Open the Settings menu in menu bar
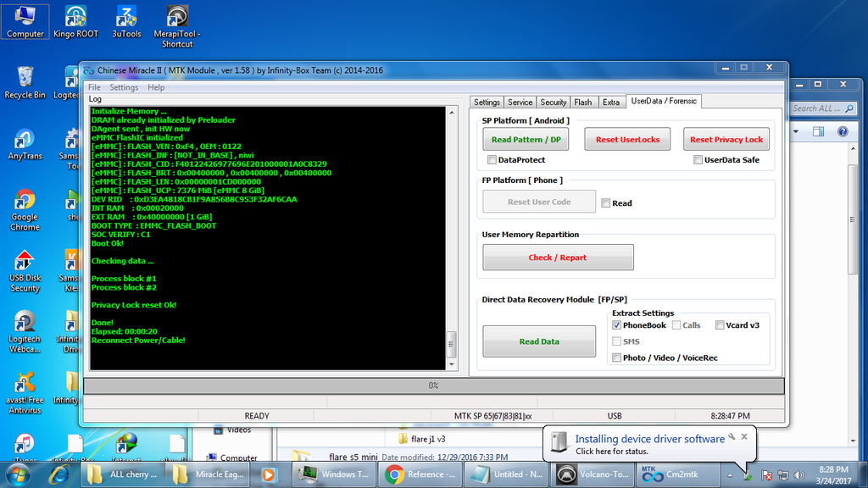 [x=124, y=87]
